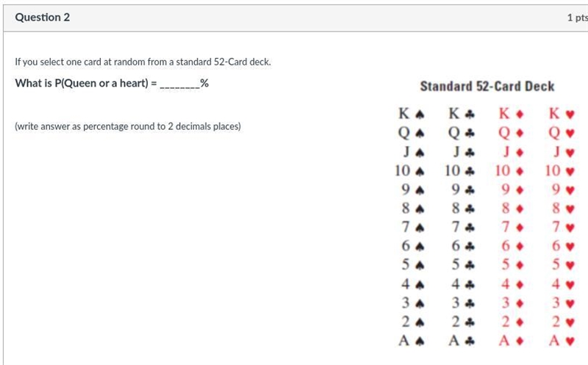Viewport: 588px width, 365px height.
Task: Click the 2 of diamonds card
Action: click(x=512, y=322)
